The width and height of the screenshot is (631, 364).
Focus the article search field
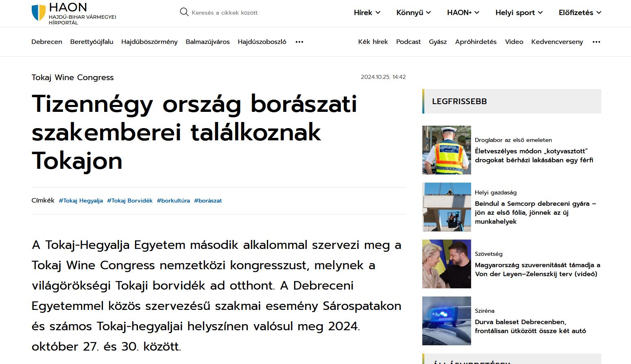click(x=225, y=13)
